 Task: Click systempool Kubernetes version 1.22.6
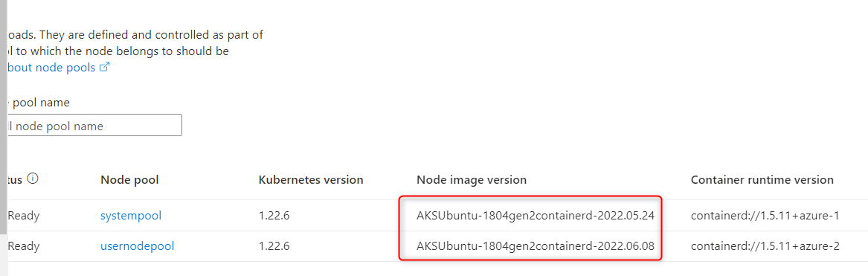(274, 216)
